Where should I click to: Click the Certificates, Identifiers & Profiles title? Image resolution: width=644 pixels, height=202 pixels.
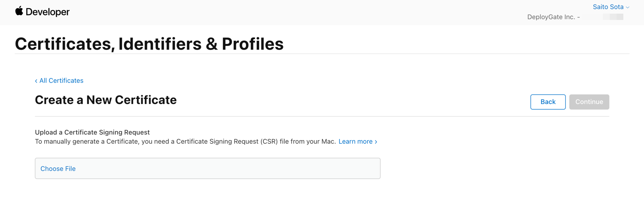[x=149, y=44]
